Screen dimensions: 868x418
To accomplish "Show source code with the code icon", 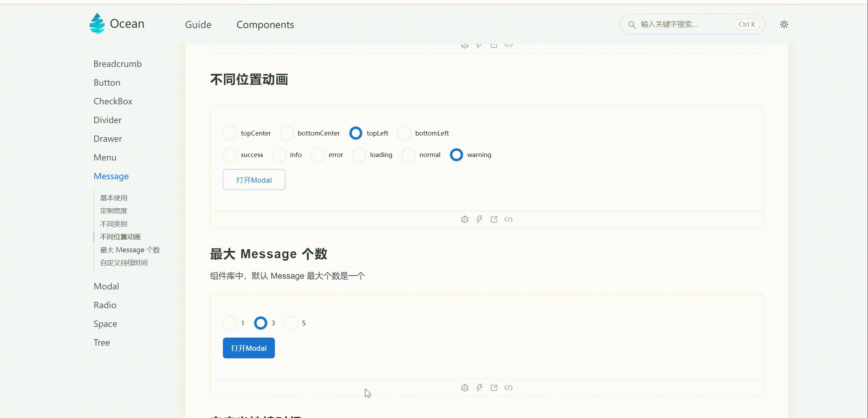I will click(509, 219).
